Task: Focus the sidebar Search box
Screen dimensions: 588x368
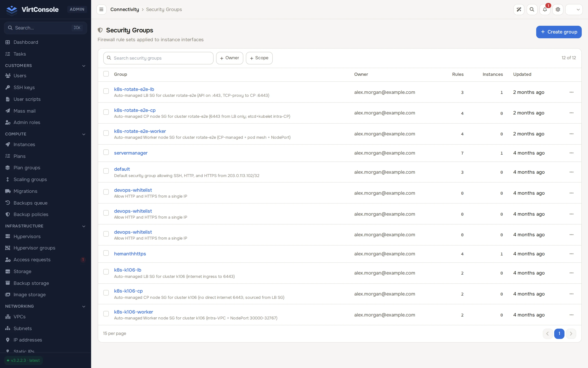Action: pos(45,28)
